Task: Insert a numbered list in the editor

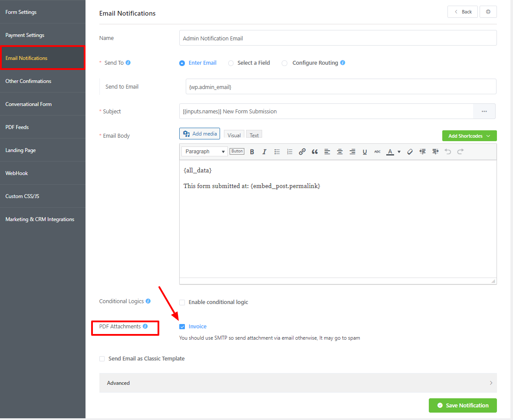Action: [289, 151]
